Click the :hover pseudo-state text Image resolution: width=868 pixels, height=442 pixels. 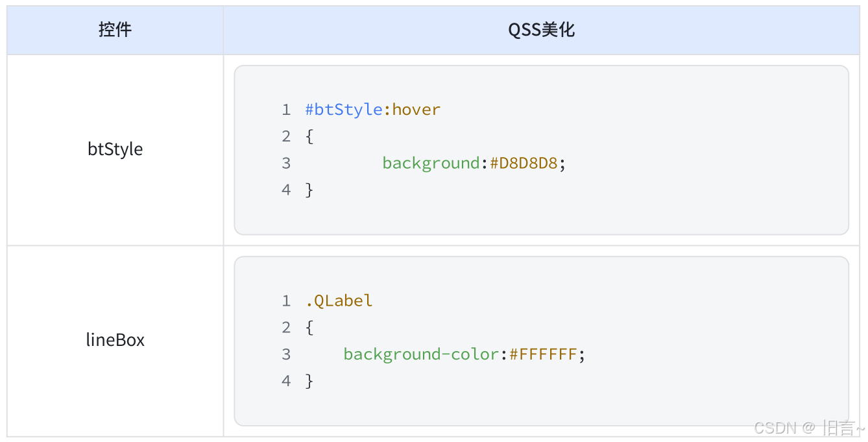coord(412,110)
